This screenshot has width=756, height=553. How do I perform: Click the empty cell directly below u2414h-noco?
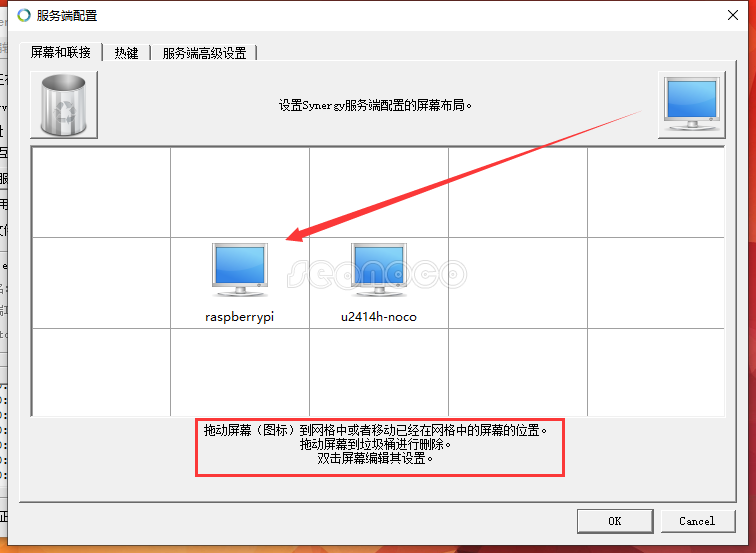[x=378, y=370]
